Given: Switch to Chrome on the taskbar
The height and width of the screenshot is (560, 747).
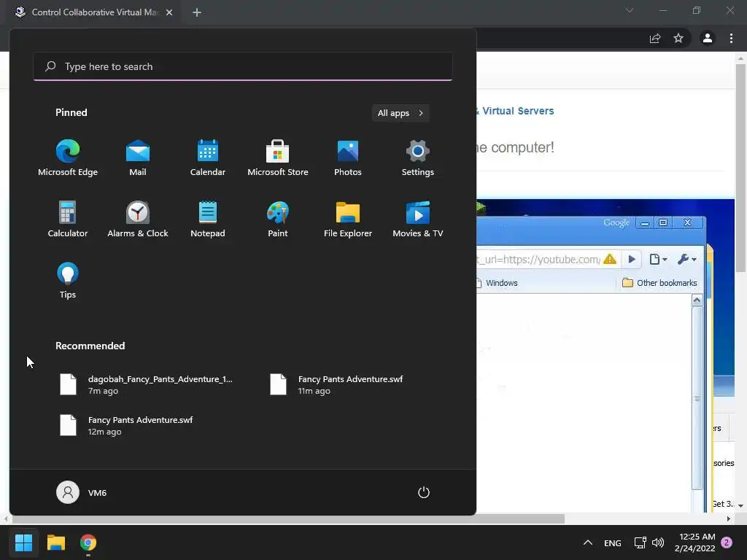Looking at the screenshot, I should click(88, 542).
